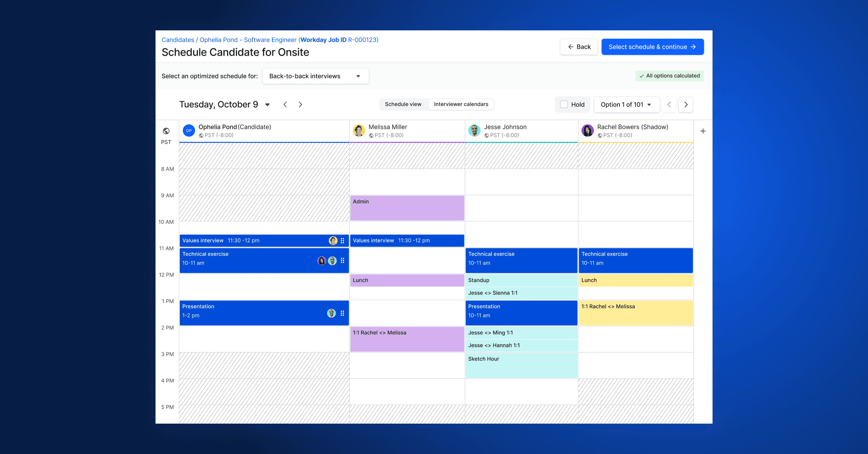868x454 pixels.
Task: Click the globe timezone icon above PST
Action: 166,130
